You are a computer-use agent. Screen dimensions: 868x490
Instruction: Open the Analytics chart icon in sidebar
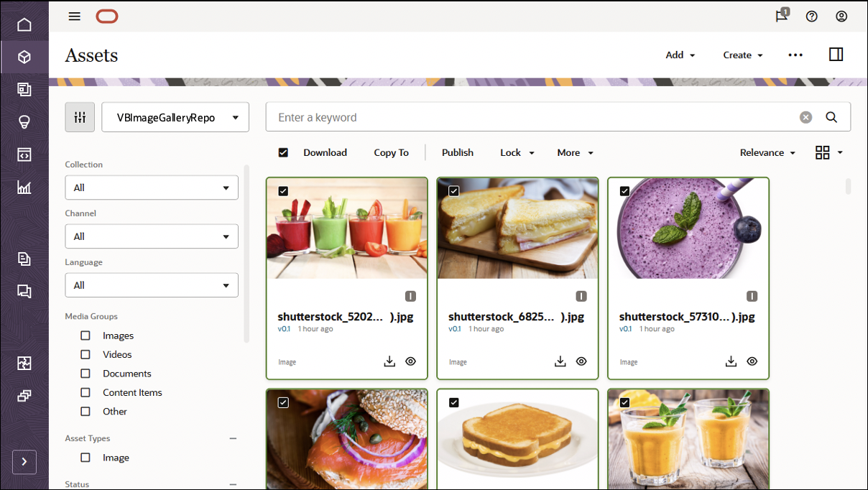point(24,188)
